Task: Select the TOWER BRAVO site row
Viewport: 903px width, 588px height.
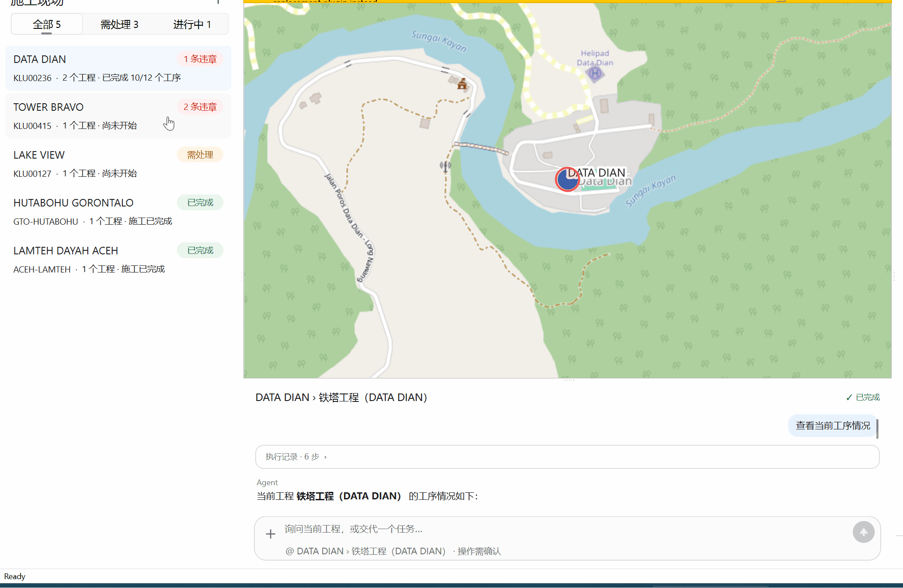Action: tap(118, 116)
